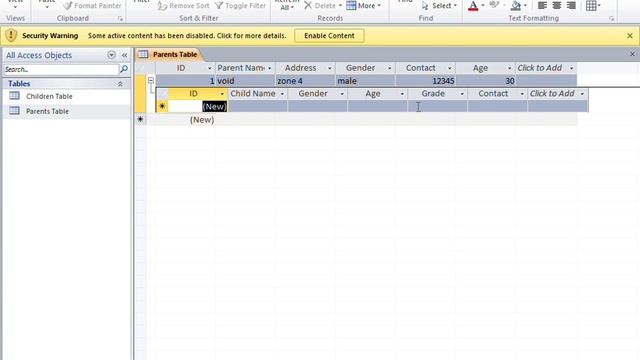Open child Age column dropdown
The width and height of the screenshot is (640, 360).
click(402, 94)
